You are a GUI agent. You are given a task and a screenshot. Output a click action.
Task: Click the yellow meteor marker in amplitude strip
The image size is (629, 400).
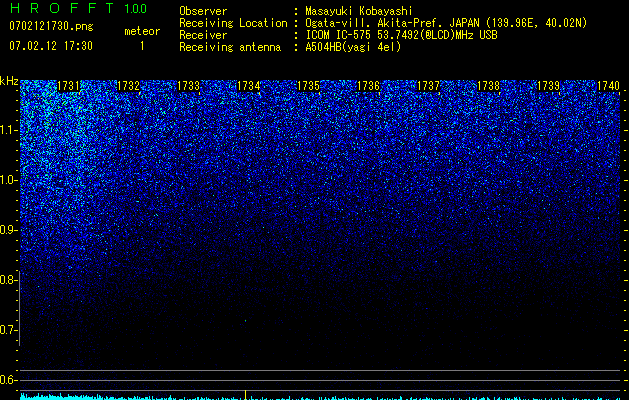pyautogui.click(x=245, y=395)
